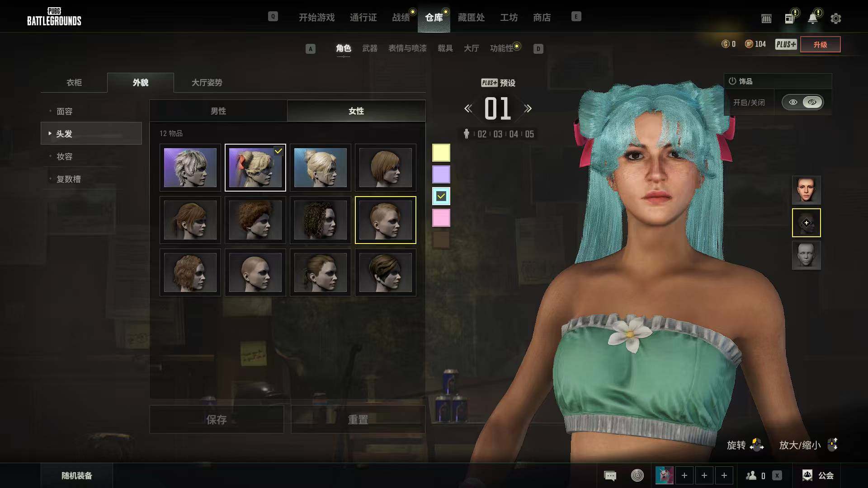Screen dimensions: 868x488
Task: Select the face view portrait icon
Action: click(x=806, y=190)
